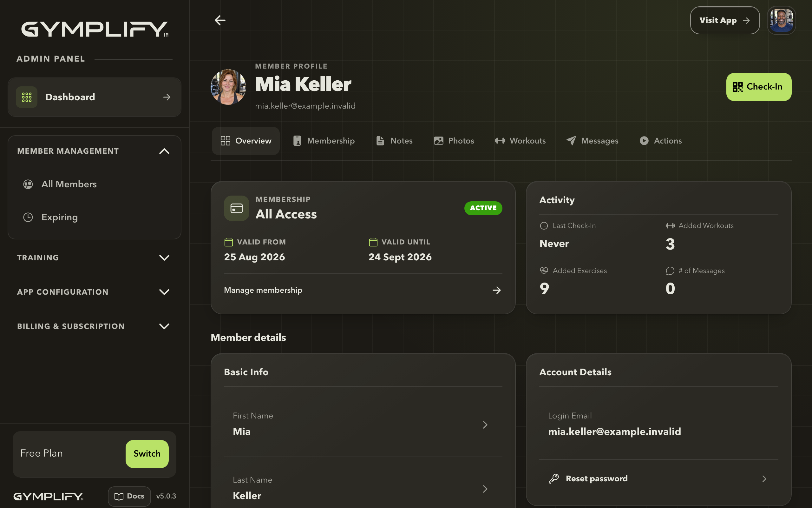Screen dimensions: 812x508
Task: Select the Actions tab
Action: (661, 141)
